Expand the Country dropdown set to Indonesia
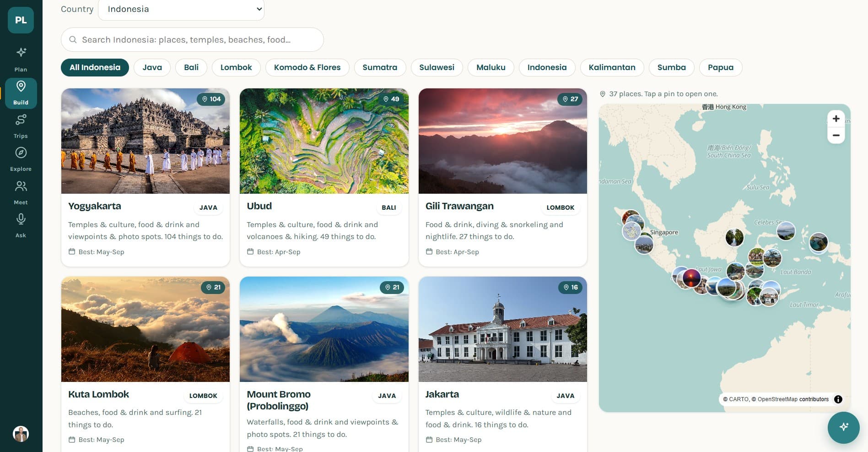The image size is (868, 452). [181, 9]
